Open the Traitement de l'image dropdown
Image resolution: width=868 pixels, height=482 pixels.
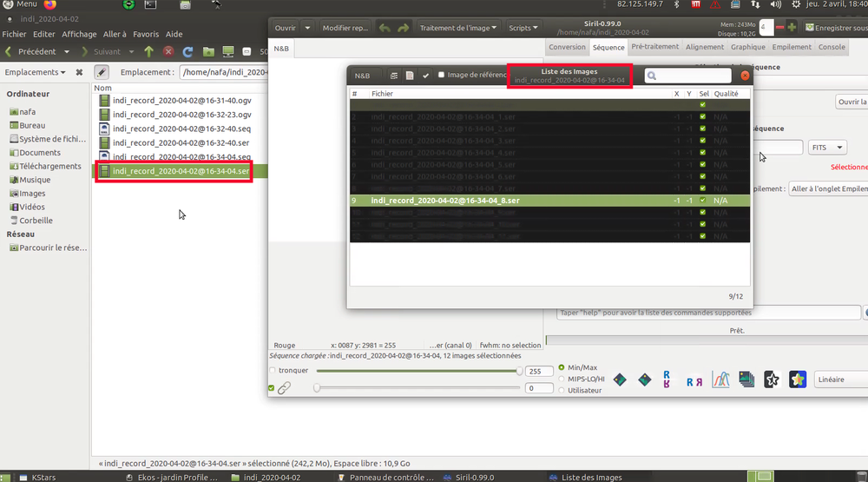click(x=457, y=28)
